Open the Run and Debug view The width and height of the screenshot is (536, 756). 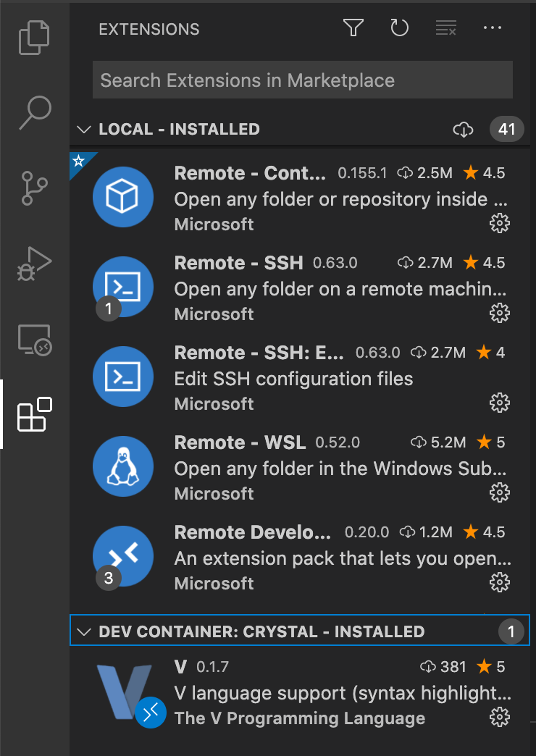[x=34, y=264]
